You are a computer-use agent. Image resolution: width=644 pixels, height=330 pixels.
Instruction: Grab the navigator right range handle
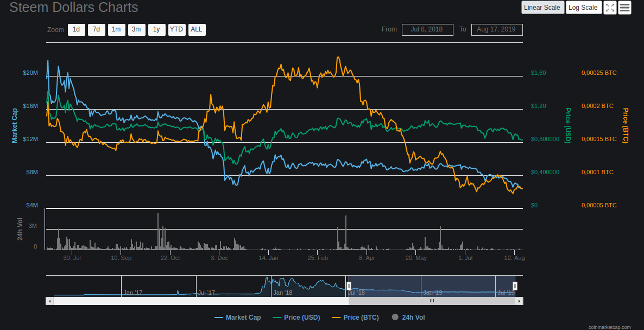[515, 285]
